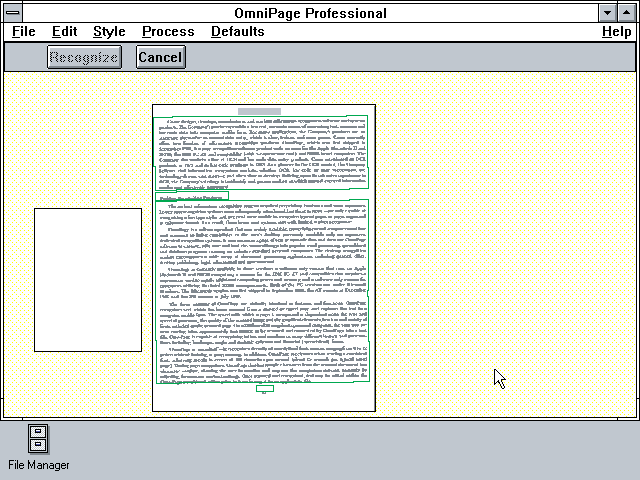Screen dimensions: 640x480
Task: Click the OmniPage Professional title bar
Action: coord(310,13)
